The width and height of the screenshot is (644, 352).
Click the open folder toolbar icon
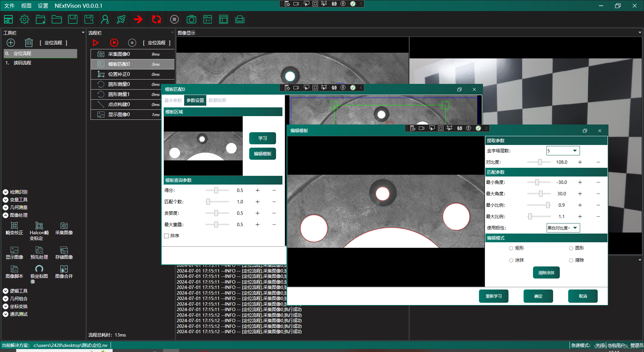[57, 19]
